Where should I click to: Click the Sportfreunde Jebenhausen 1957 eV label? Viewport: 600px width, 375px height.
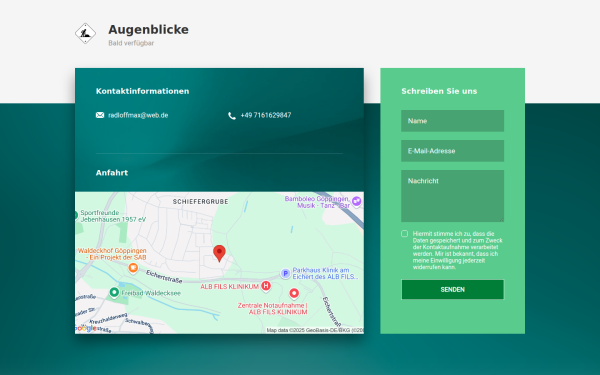[x=113, y=216]
